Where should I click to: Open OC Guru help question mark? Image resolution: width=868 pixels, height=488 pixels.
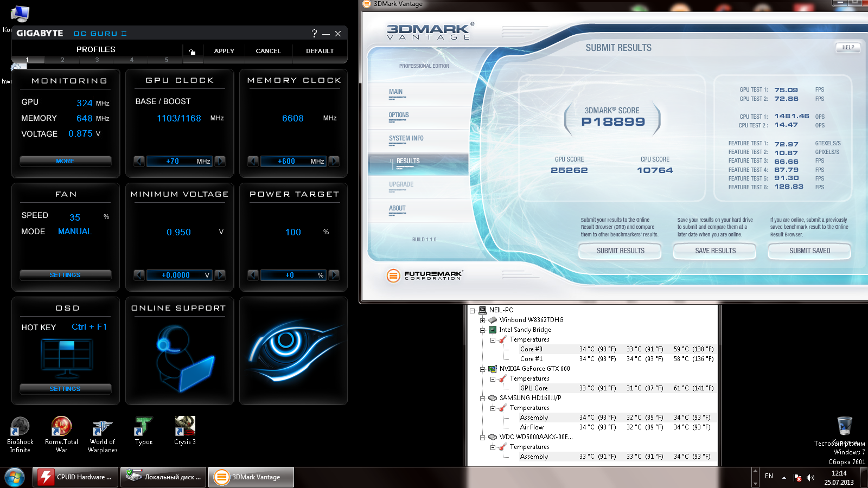coord(314,33)
